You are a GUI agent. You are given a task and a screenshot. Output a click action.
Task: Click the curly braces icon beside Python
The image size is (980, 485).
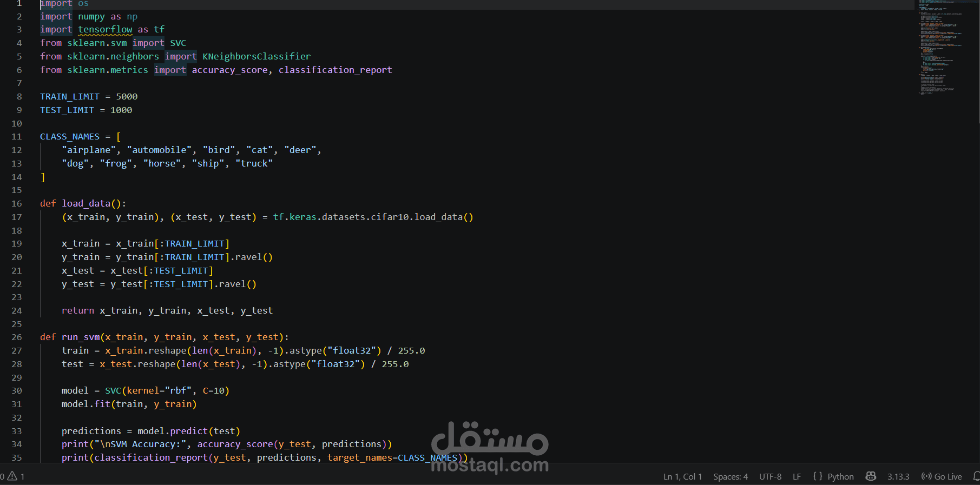[x=818, y=476]
